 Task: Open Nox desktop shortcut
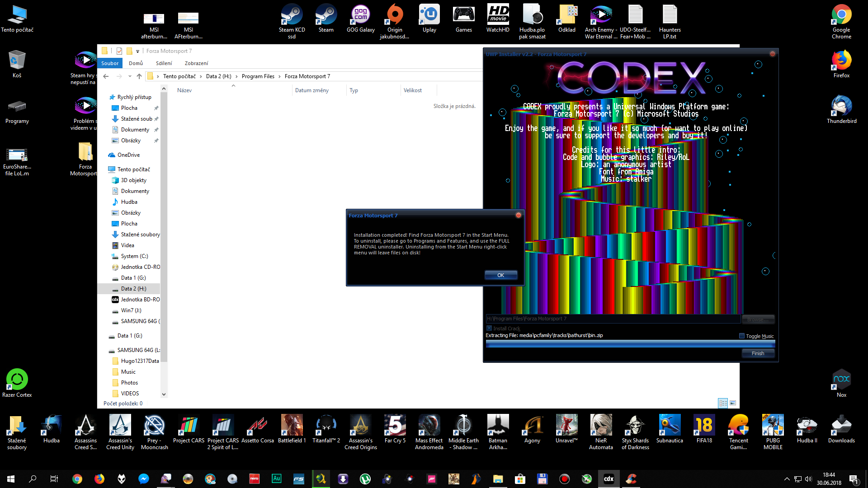[x=841, y=384]
